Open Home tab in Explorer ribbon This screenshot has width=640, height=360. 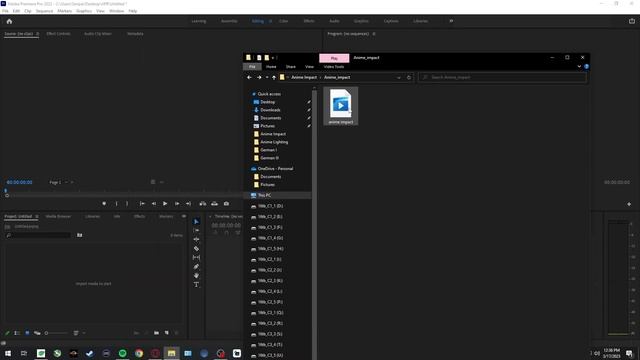pos(271,67)
